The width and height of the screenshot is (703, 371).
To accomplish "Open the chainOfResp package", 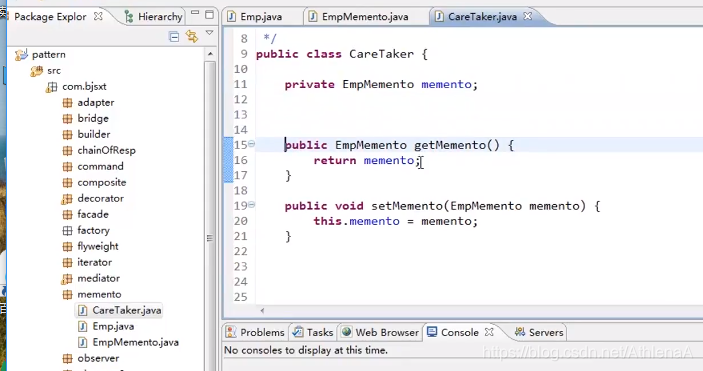I will [106, 151].
